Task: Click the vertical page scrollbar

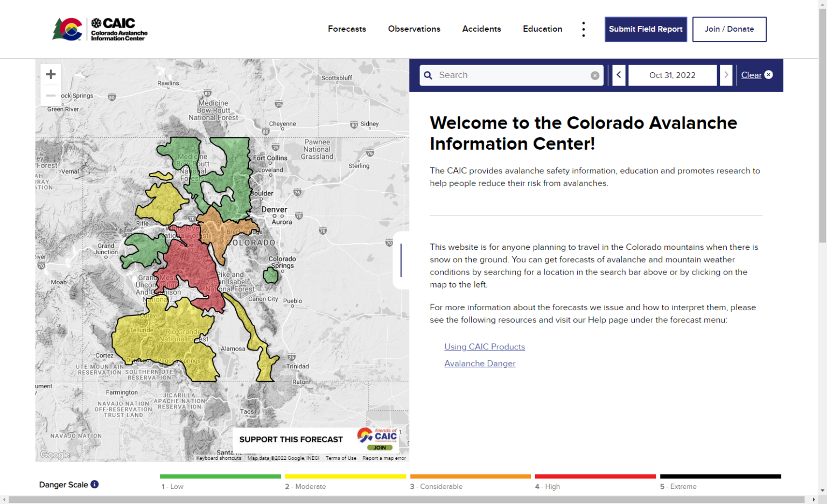Action: [x=822, y=125]
